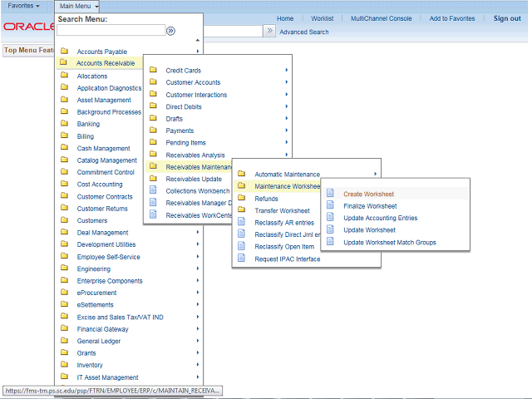The height and width of the screenshot is (399, 532).
Task: Go to the Worklist link
Action: [x=322, y=18]
